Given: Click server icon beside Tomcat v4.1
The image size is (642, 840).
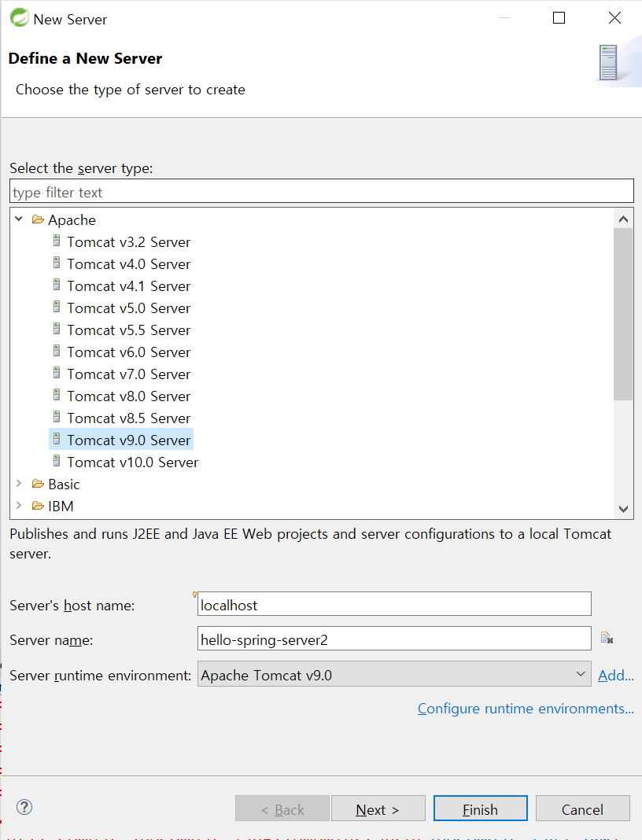Looking at the screenshot, I should (57, 285).
